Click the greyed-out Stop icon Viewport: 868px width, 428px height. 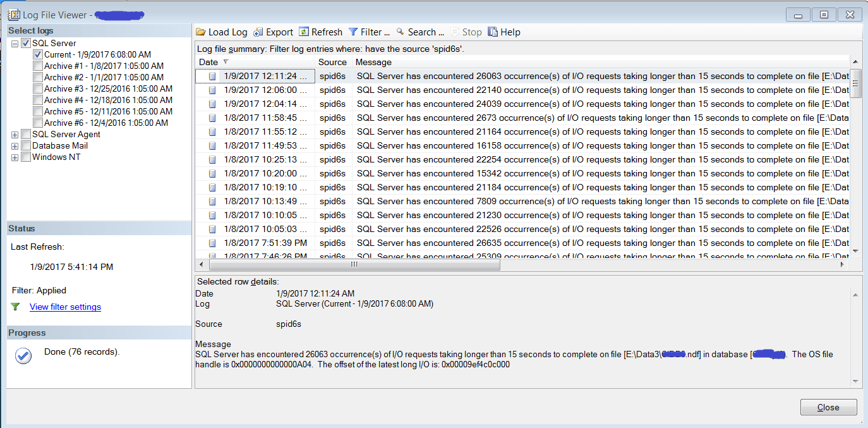(455, 32)
